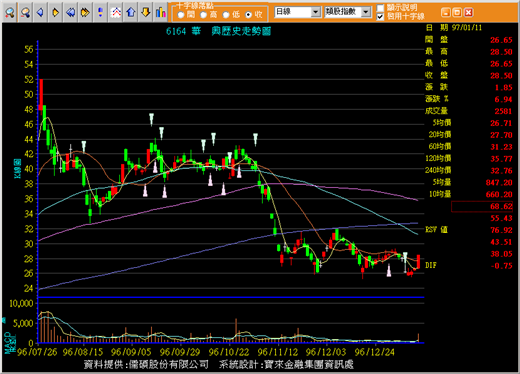Screen dimensions: 520x374
Task: Click the 76.92 RSV value
Action: pos(501,230)
